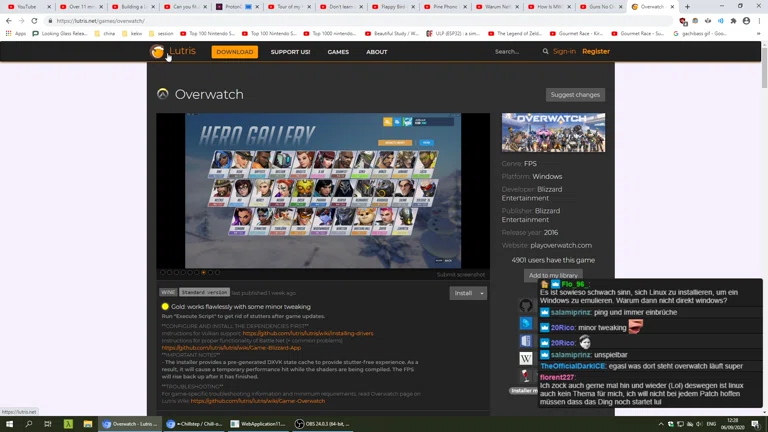The width and height of the screenshot is (768, 432).
Task: Click the PCGamingWiki book icon in sidebar
Action: point(526,340)
